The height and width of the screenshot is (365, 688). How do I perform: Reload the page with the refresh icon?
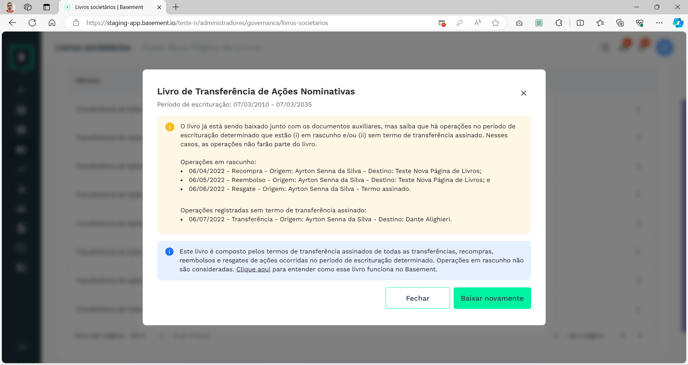32,23
